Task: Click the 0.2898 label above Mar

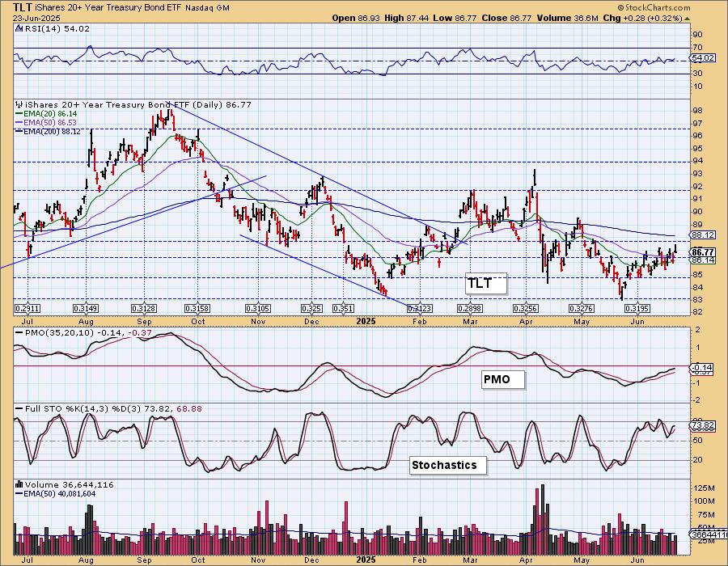Action: click(x=470, y=309)
